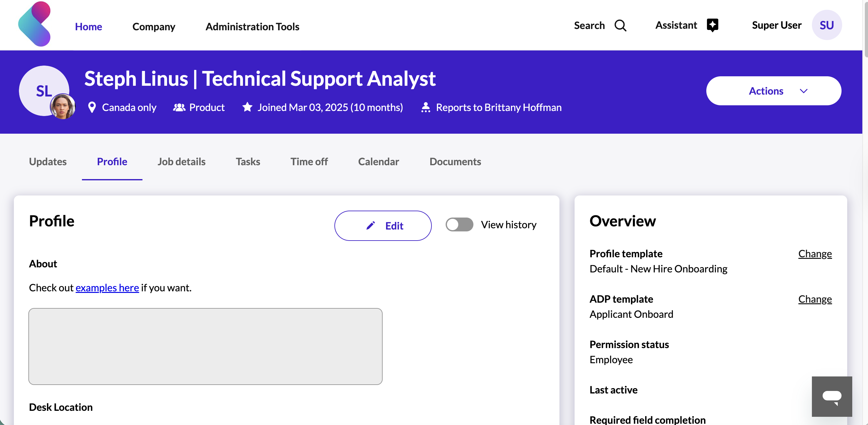Click Change next to Profile template
Image resolution: width=868 pixels, height=425 pixels.
(814, 254)
